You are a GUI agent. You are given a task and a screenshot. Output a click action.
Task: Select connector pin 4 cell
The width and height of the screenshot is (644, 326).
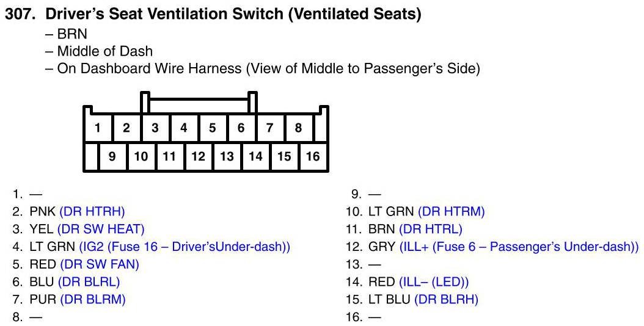(183, 128)
